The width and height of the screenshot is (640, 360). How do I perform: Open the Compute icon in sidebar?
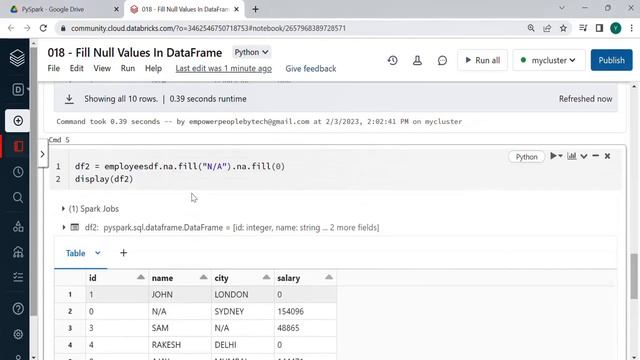[18, 252]
